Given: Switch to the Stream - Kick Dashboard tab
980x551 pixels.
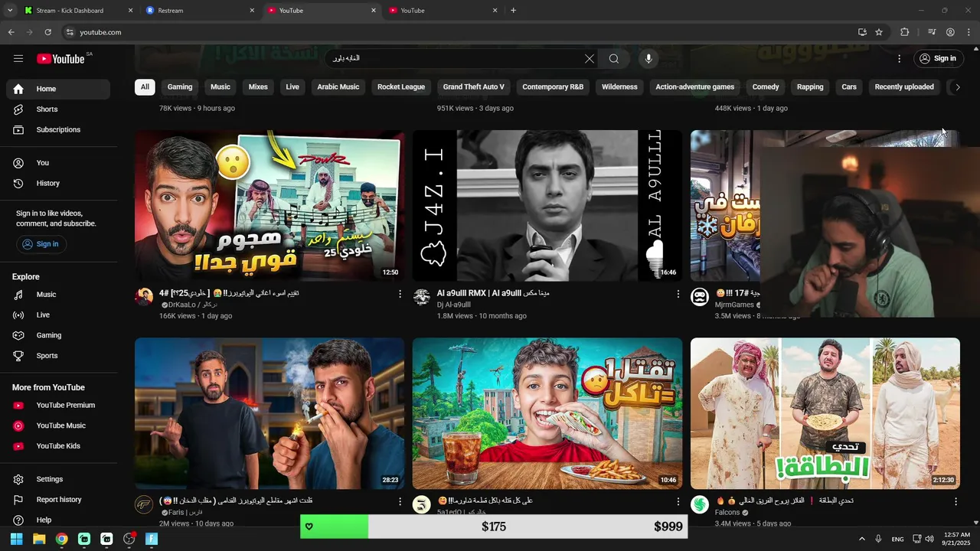Looking at the screenshot, I should [77, 11].
